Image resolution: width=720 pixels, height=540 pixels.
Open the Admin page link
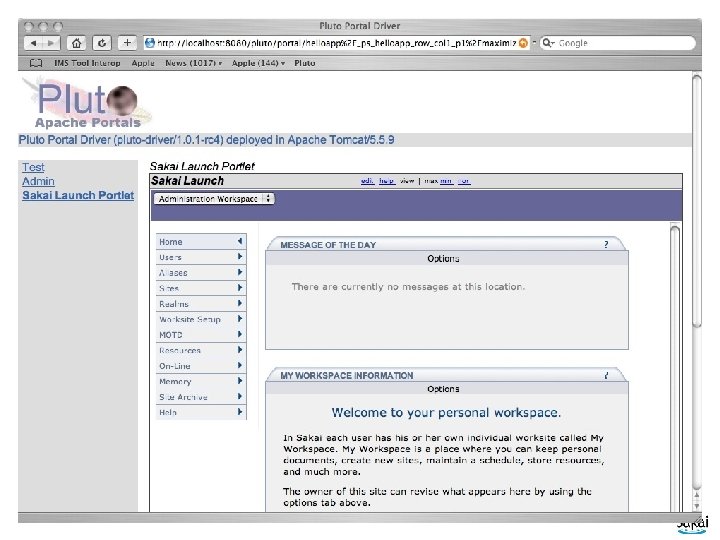coord(38,181)
